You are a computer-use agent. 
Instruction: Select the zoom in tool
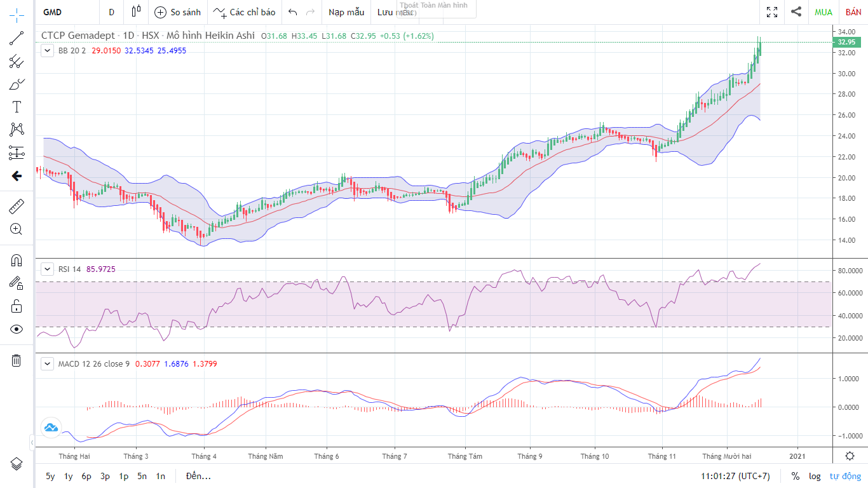[17, 229]
